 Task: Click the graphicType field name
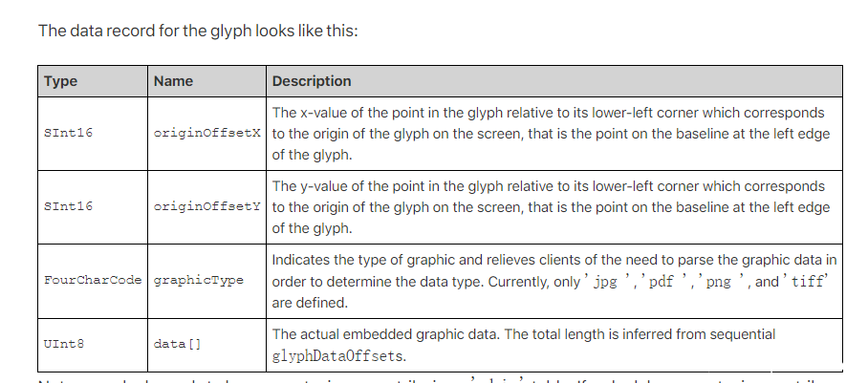click(198, 280)
